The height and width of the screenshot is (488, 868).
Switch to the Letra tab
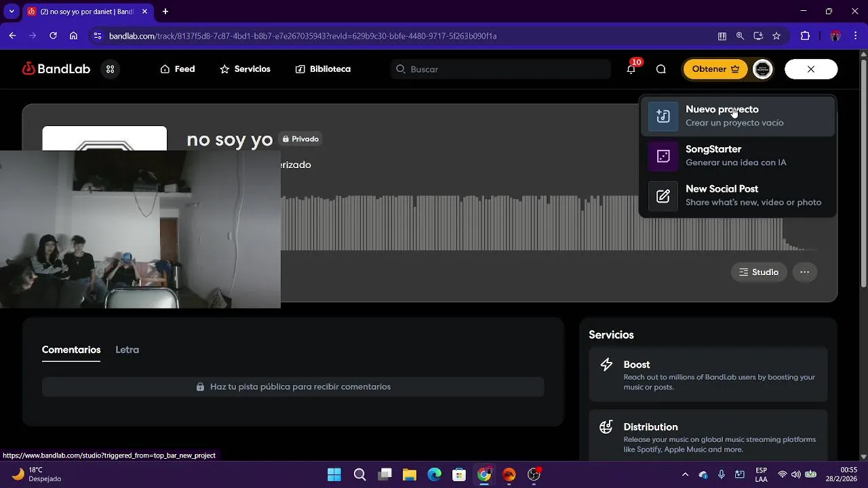tap(127, 350)
